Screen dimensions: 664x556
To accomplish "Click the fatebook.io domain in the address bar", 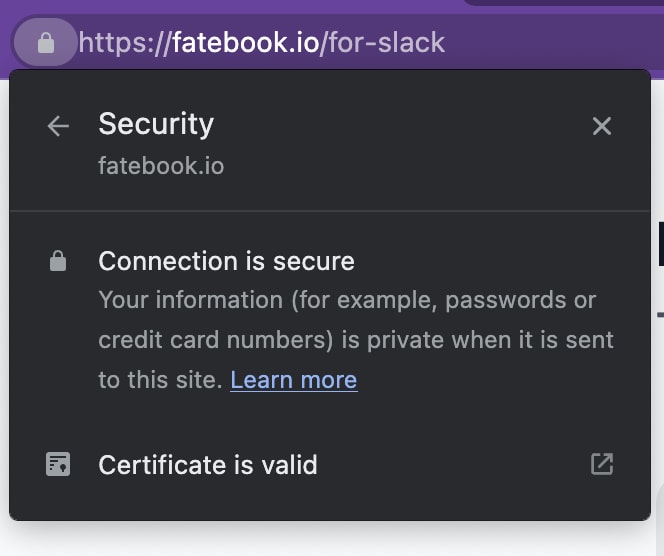I will (244, 43).
